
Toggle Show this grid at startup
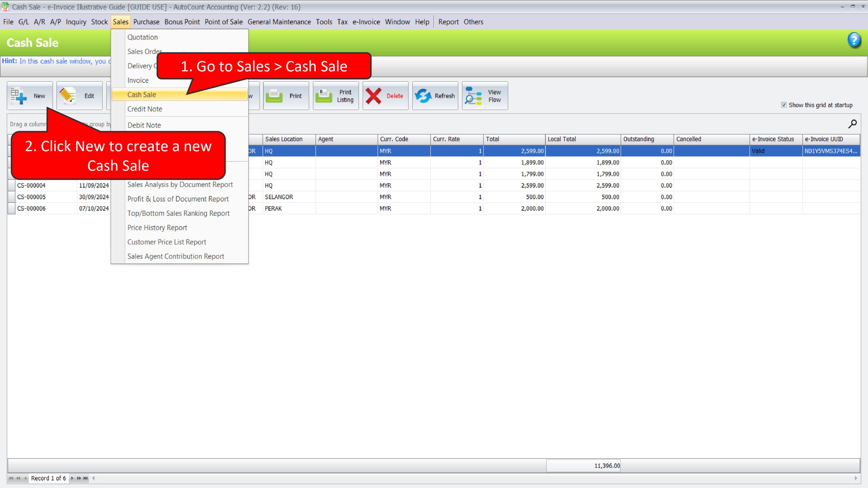[784, 105]
